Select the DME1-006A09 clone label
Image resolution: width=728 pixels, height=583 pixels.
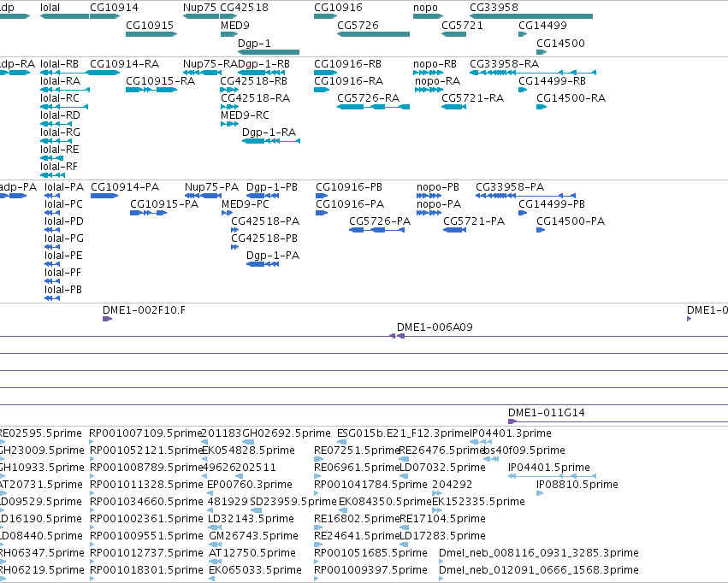[x=435, y=327]
